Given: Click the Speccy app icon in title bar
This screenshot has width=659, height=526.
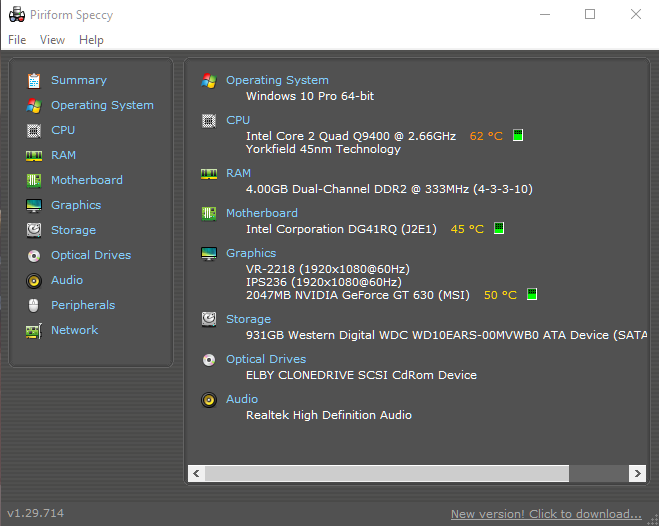Looking at the screenshot, I should [17, 15].
